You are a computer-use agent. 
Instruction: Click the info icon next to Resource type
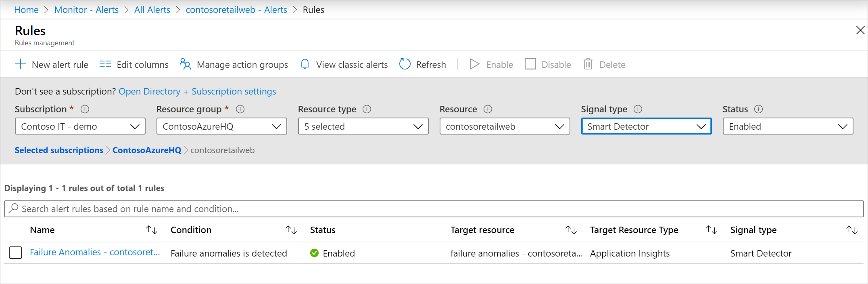tap(367, 109)
